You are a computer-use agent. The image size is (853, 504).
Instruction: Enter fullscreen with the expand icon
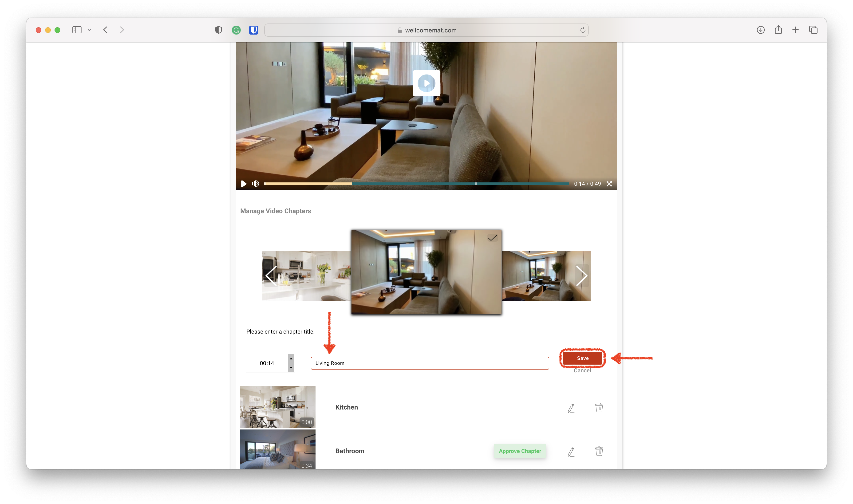(x=609, y=184)
